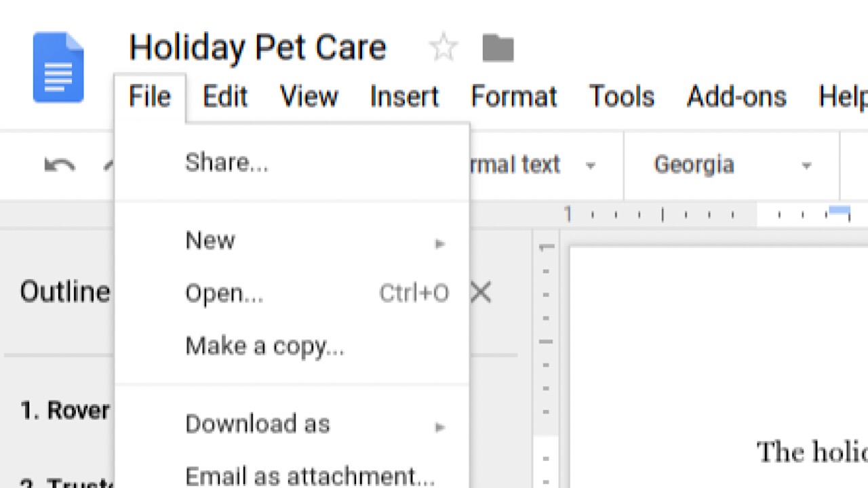The image size is (868, 488).
Task: Click the Google Docs home icon
Action: (x=58, y=68)
